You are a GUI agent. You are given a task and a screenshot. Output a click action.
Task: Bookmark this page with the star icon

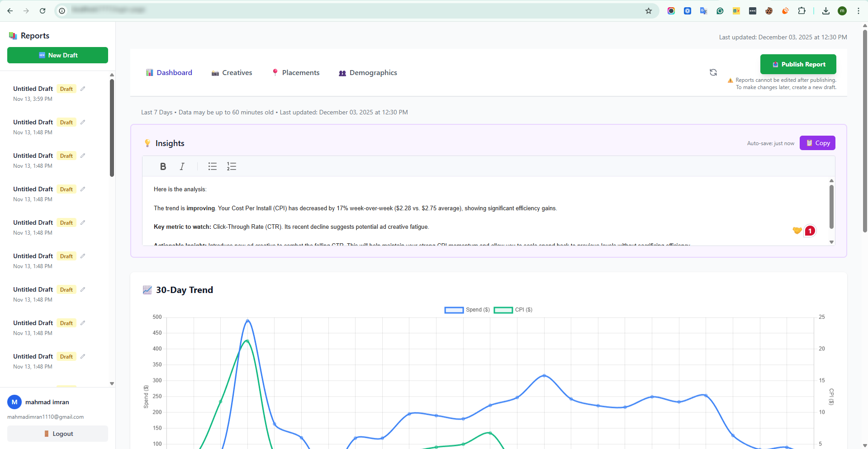coord(648,11)
